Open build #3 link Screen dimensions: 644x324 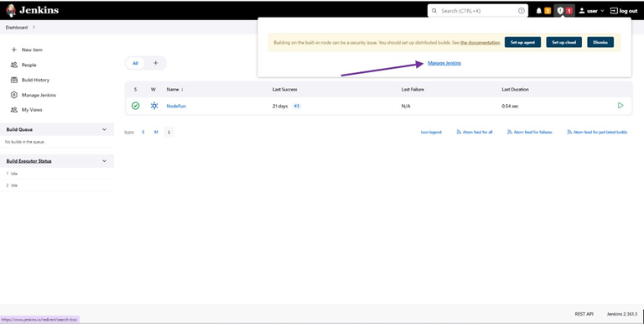(297, 106)
